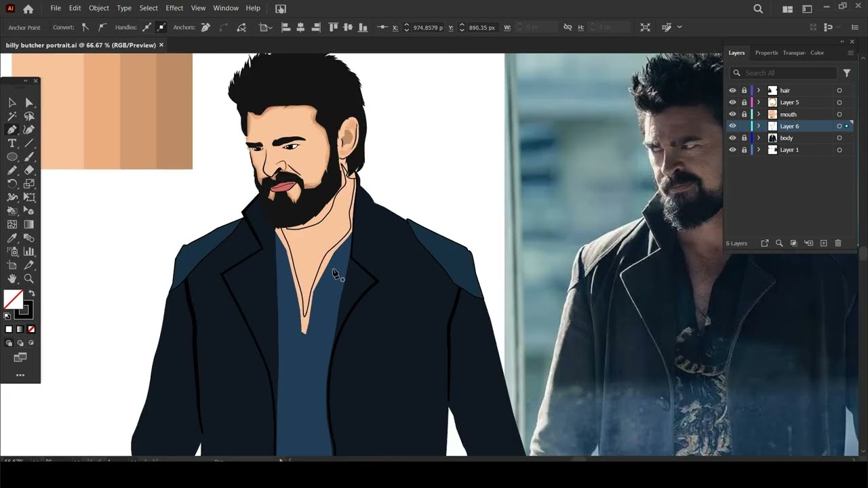Switch to the Color panel tab

(x=817, y=53)
